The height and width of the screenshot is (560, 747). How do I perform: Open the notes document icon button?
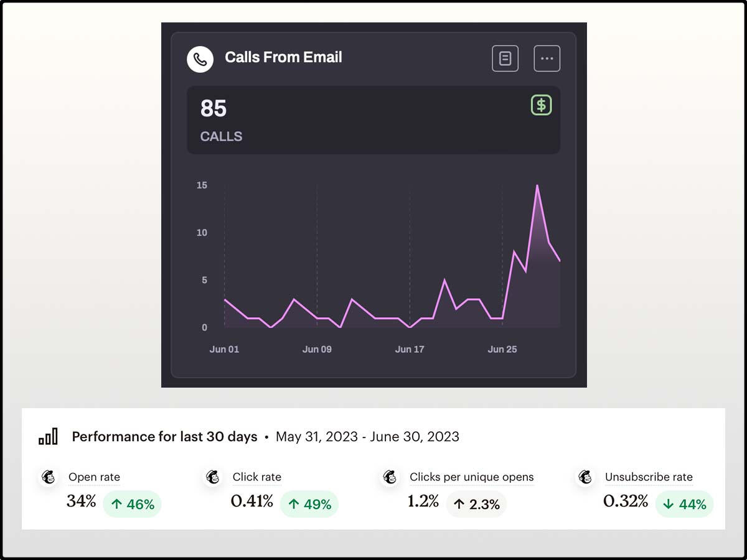point(505,58)
